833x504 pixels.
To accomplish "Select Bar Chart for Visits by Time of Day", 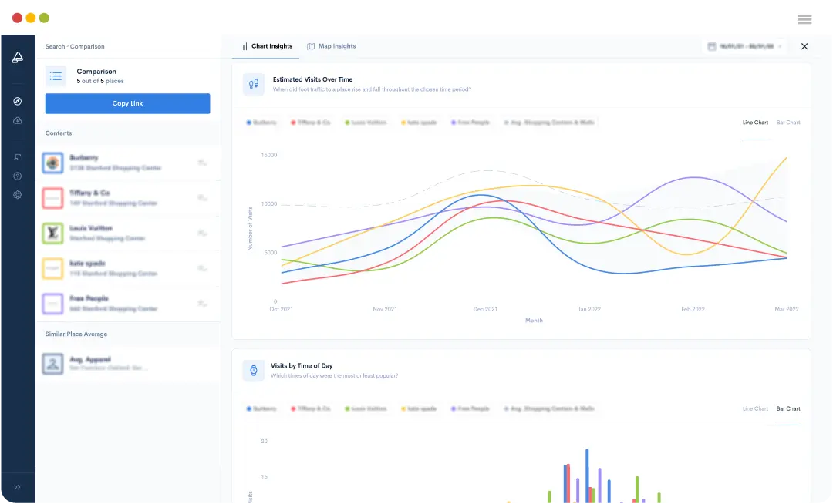I will click(787, 409).
